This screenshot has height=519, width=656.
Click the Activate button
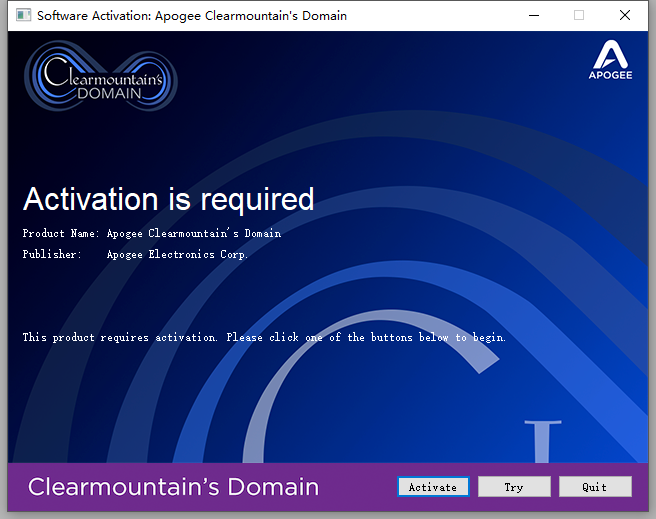pos(433,487)
